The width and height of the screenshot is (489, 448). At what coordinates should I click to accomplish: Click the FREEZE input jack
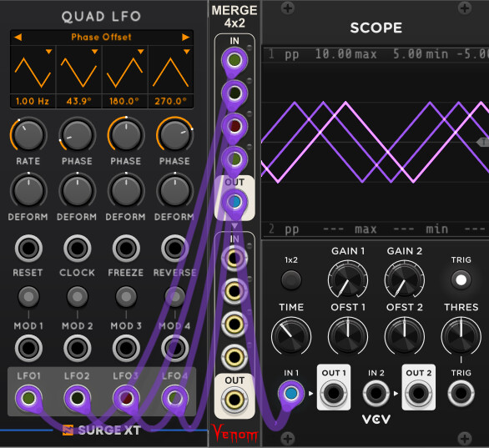tap(126, 249)
